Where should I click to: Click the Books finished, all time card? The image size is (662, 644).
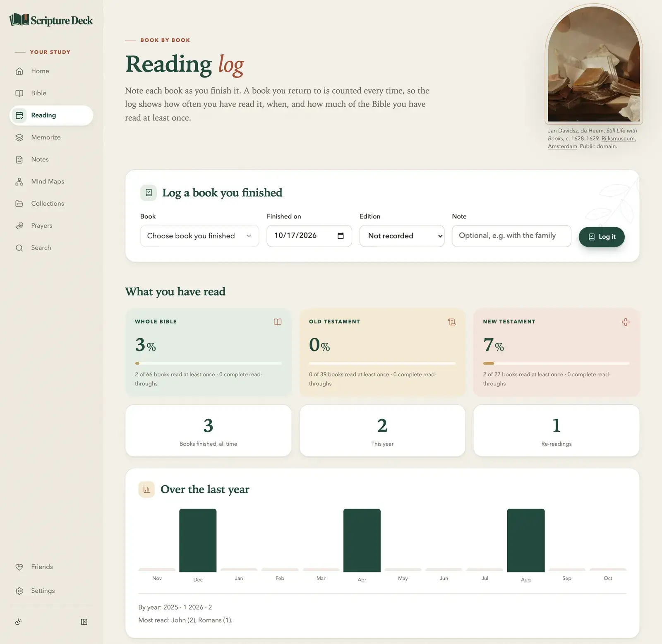coord(208,431)
